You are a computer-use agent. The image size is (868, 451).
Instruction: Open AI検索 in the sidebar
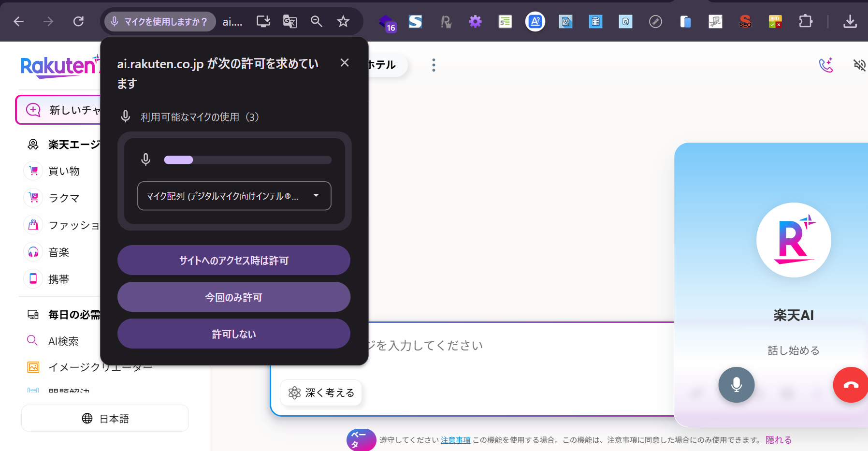[53, 341]
